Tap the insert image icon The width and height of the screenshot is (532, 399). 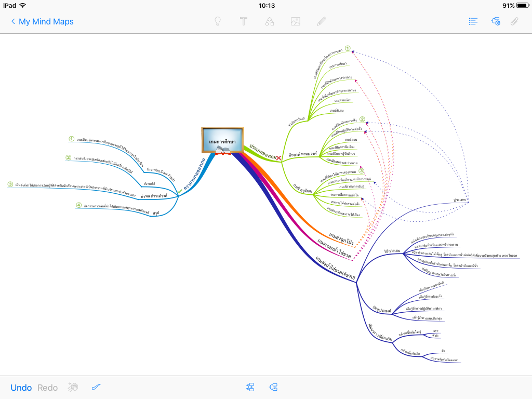(x=296, y=22)
